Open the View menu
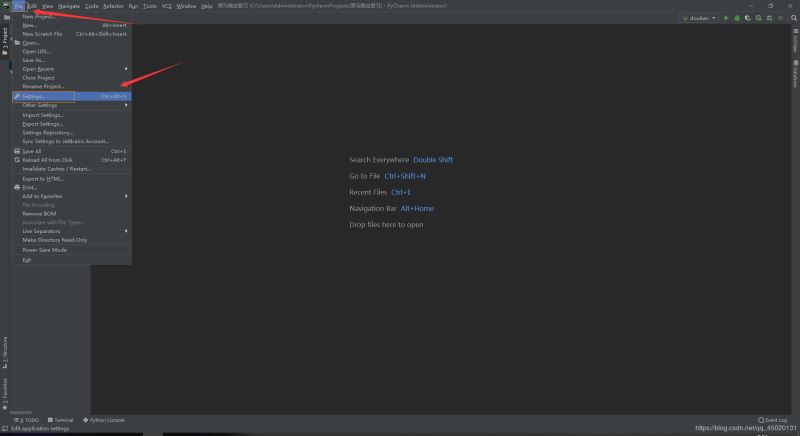This screenshot has width=800, height=436. pyautogui.click(x=47, y=6)
